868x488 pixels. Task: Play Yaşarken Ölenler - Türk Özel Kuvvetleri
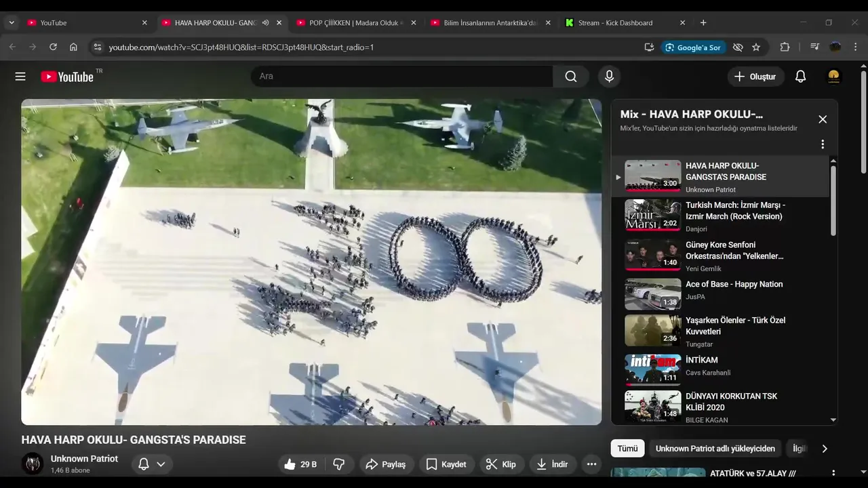[x=720, y=331]
